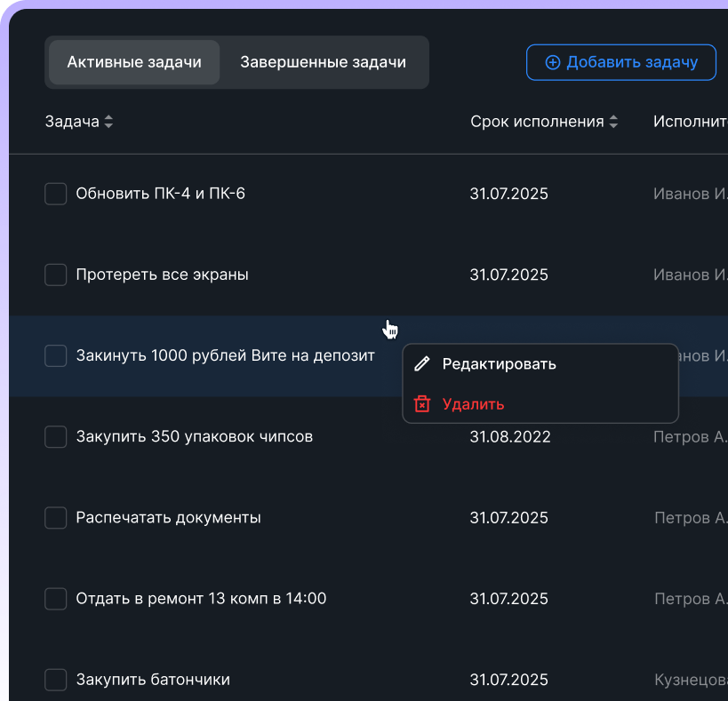Viewport: 728px width, 701px height.
Task: Mark Закупить 350 упаковок чипсов done
Action: (55, 437)
